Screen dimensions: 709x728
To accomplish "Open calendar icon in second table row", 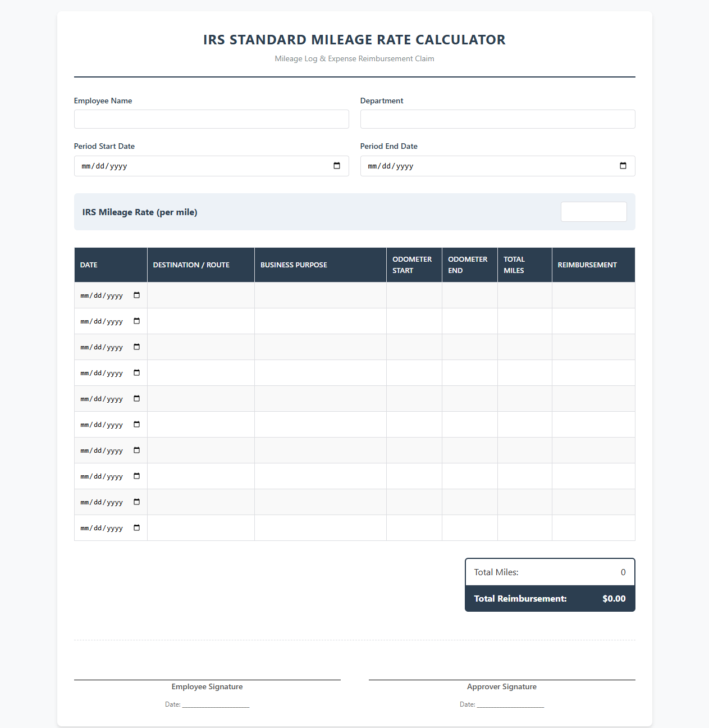I will click(x=136, y=321).
